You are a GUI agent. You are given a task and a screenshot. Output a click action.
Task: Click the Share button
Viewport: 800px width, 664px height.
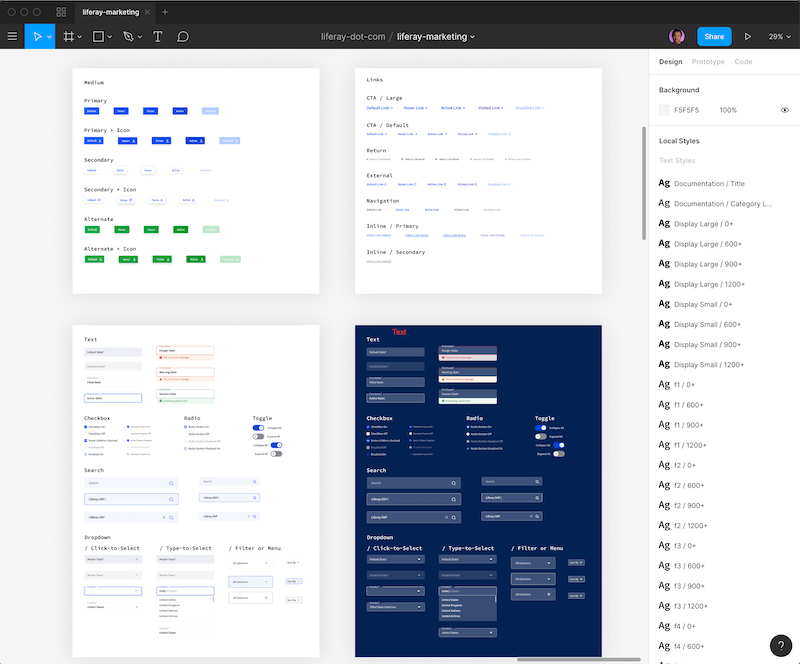[x=714, y=36]
